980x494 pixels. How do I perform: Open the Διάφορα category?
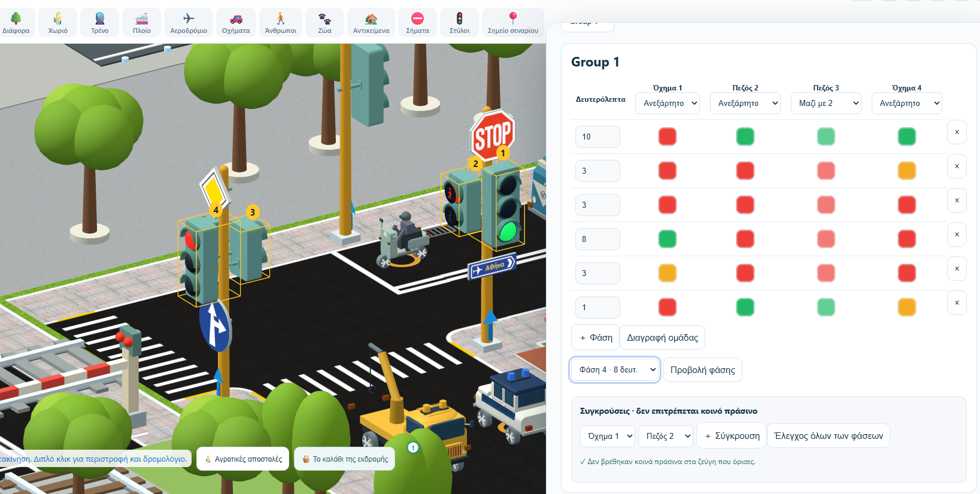[16, 23]
